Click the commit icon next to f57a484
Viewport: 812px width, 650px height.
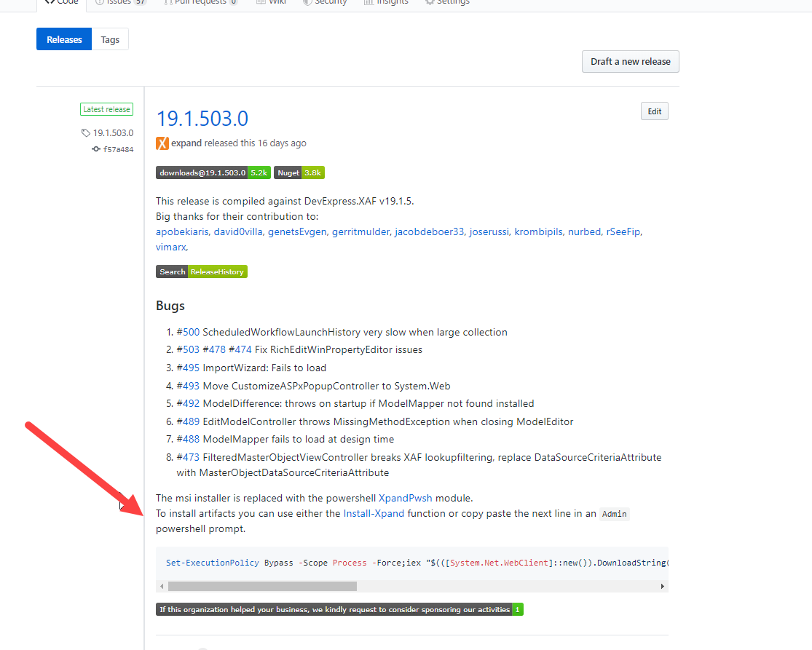click(95, 148)
